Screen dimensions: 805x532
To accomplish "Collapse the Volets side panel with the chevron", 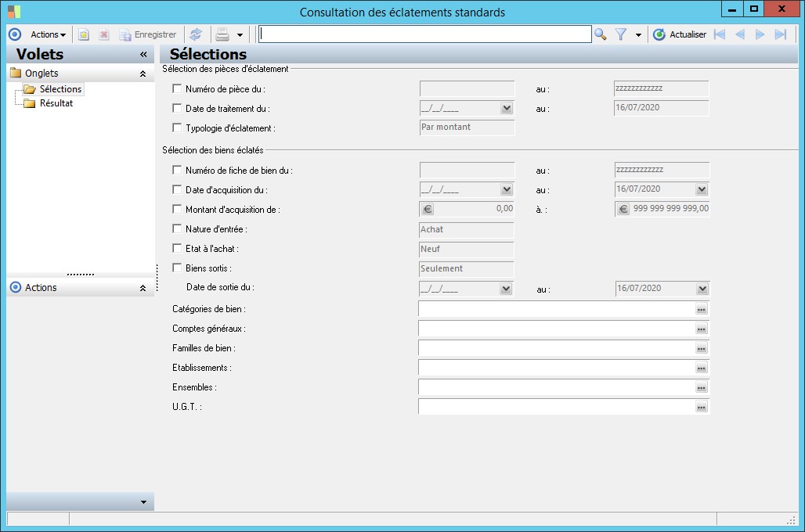I will (x=143, y=55).
